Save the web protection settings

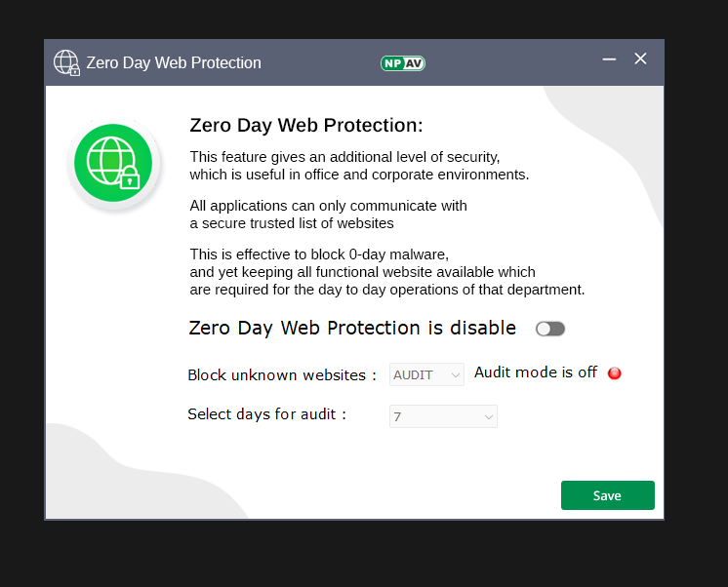607,495
